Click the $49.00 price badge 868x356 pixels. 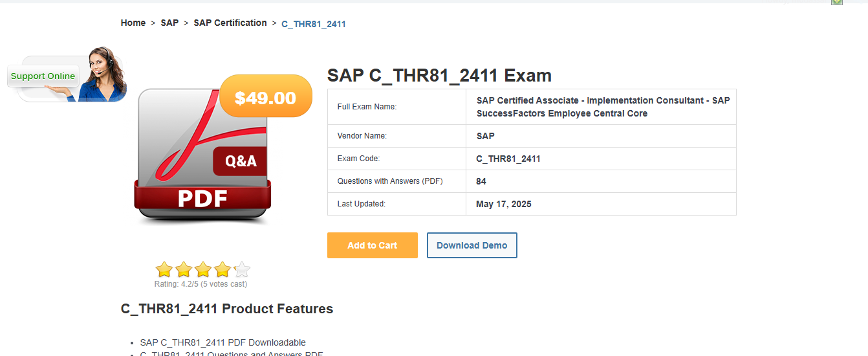pos(266,98)
